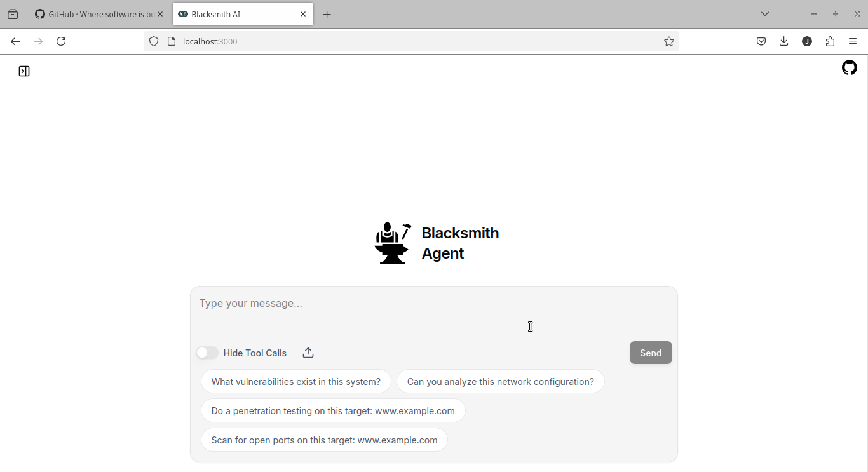The height and width of the screenshot is (472, 868).
Task: Open the Downloads icon in the browser toolbar
Action: [x=783, y=41]
